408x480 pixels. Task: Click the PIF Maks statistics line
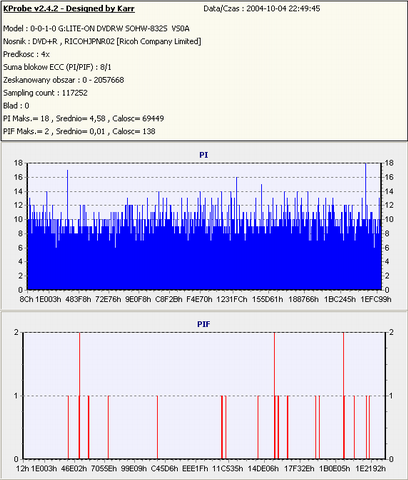pos(79,131)
